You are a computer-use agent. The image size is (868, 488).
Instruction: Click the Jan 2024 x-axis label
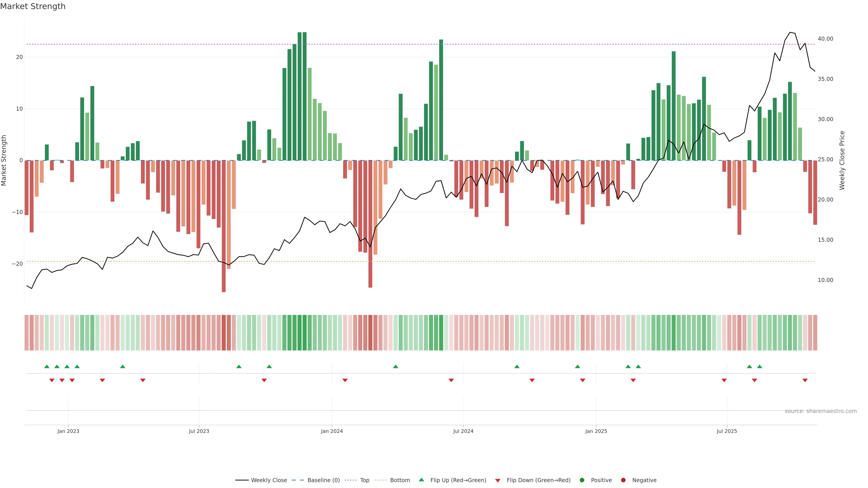coord(332,431)
